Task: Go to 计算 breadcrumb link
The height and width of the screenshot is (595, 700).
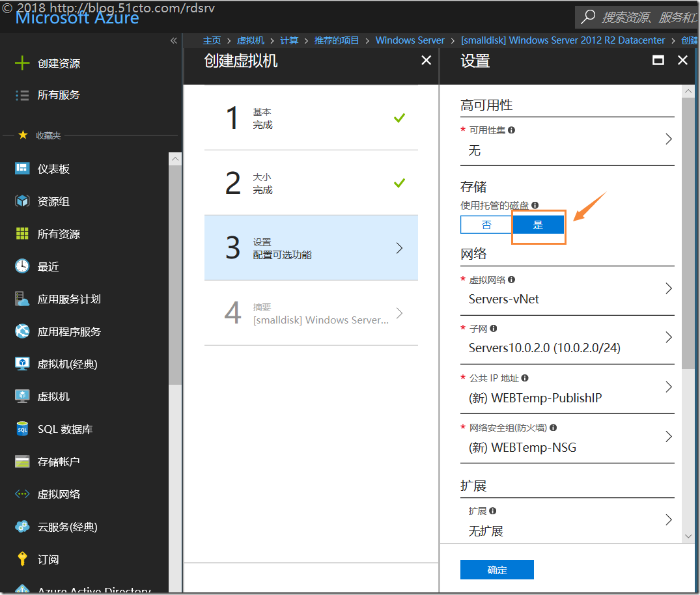Action: click(x=289, y=40)
